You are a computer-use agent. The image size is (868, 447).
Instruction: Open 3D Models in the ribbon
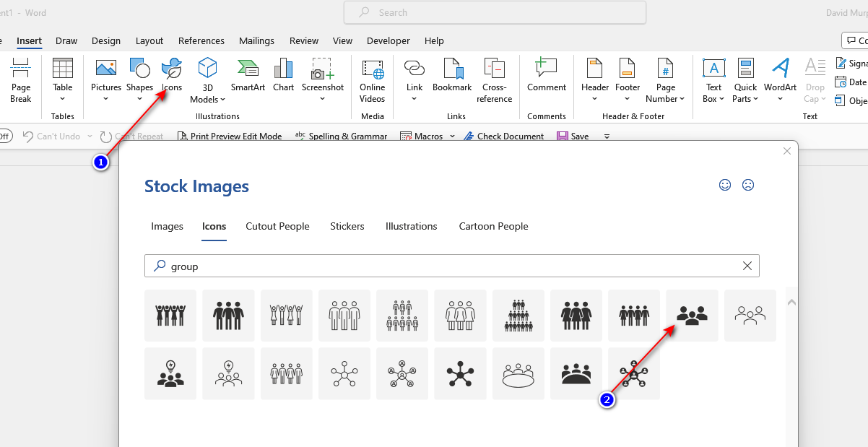pyautogui.click(x=207, y=80)
